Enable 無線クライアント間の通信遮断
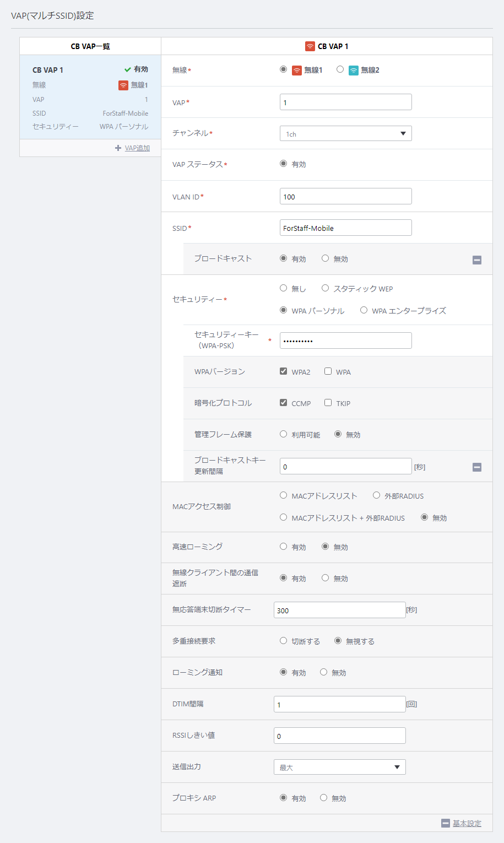504x843 pixels. point(283,578)
